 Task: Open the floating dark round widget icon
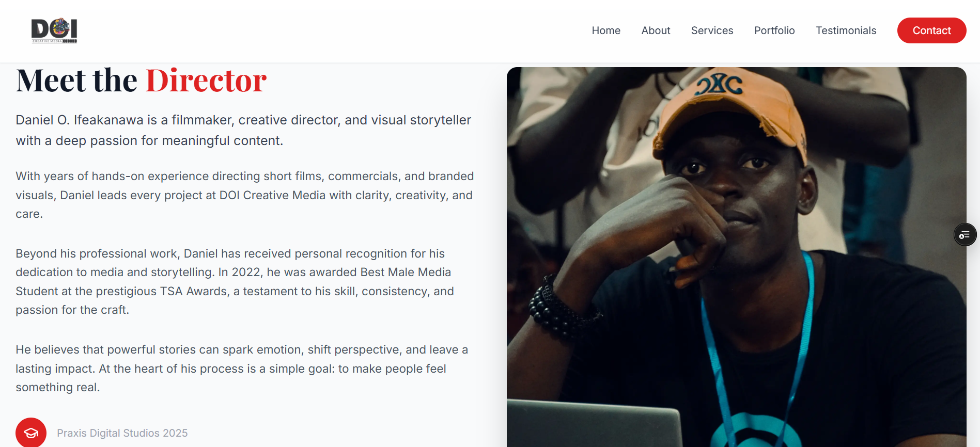click(x=965, y=235)
